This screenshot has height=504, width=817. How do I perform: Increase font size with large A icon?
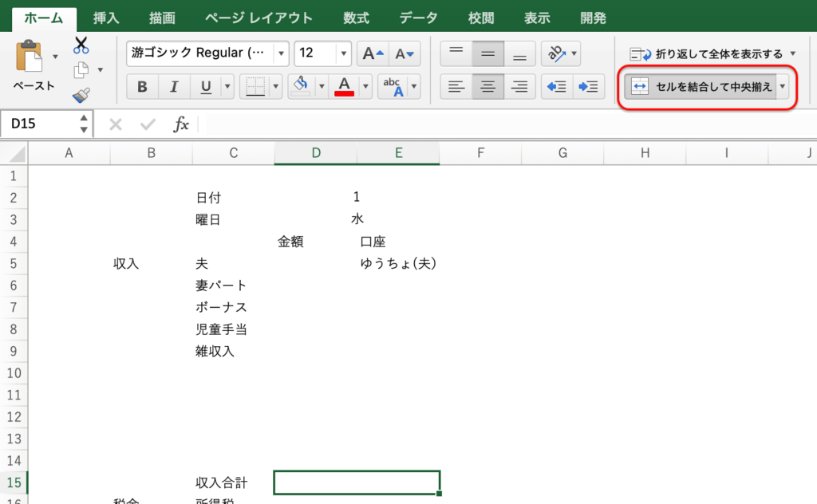coord(373,54)
